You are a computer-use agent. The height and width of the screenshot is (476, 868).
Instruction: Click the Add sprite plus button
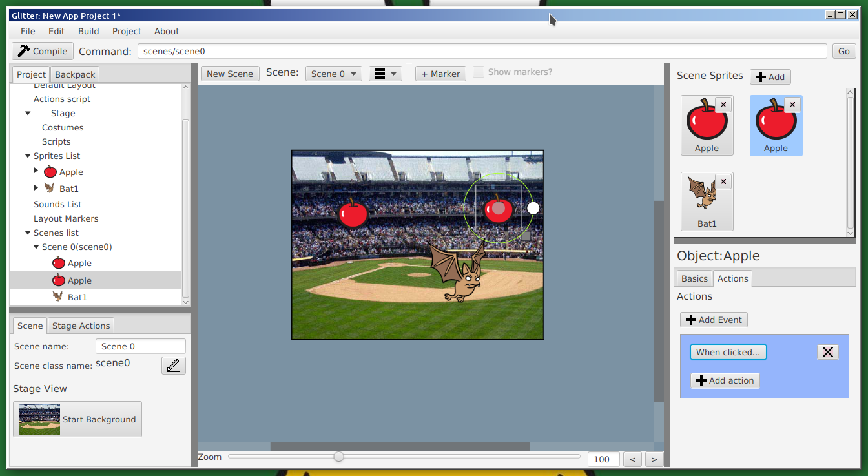770,77
